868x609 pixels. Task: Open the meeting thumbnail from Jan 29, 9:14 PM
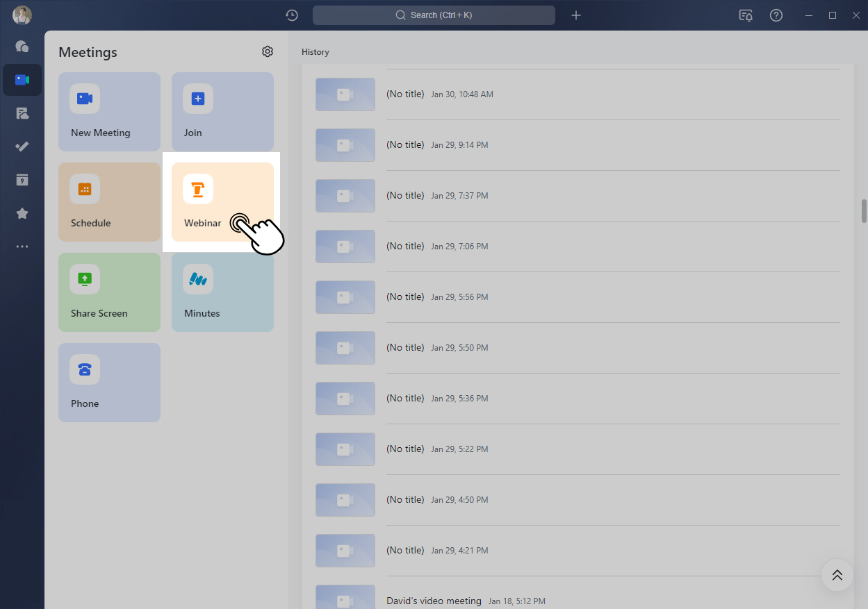point(345,145)
